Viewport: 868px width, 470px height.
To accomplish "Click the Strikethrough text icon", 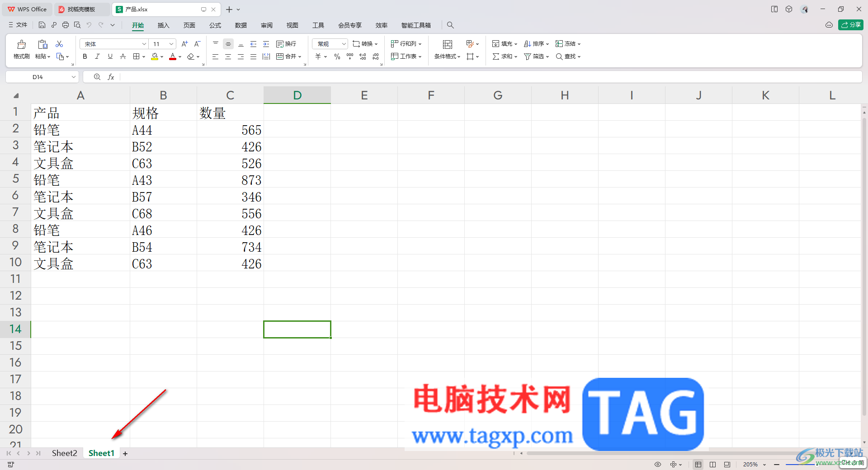I will tap(123, 56).
